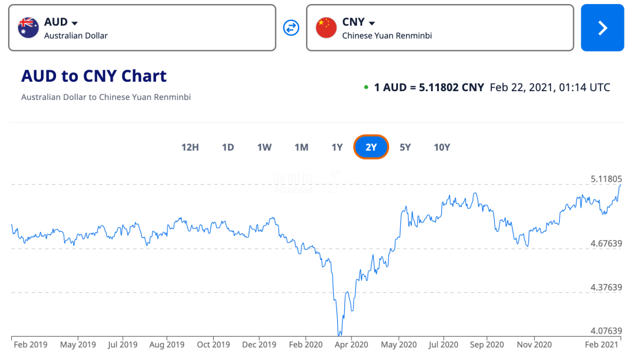Viewport: 631px width, 364px height.
Task: Click the blue arrow convert button
Action: pos(602,28)
